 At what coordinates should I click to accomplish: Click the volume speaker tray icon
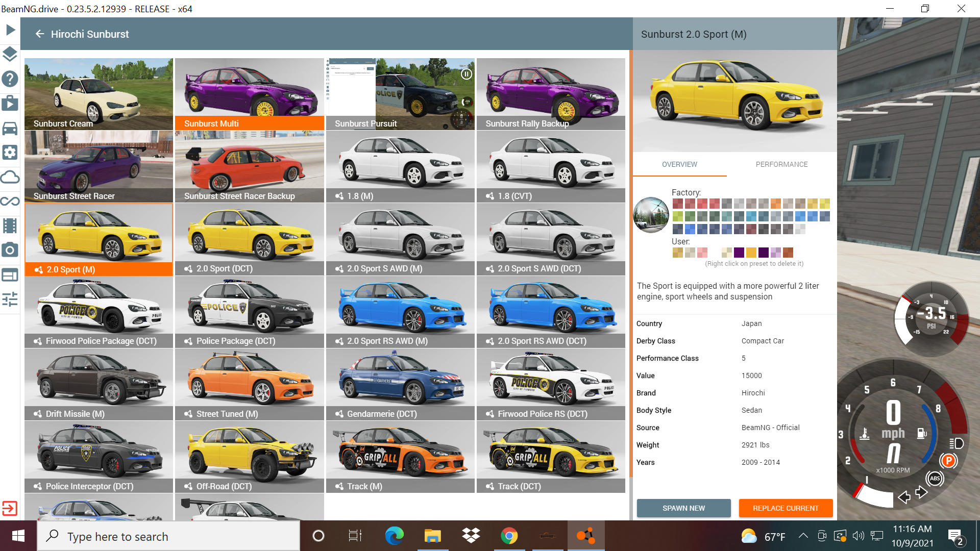click(x=858, y=536)
